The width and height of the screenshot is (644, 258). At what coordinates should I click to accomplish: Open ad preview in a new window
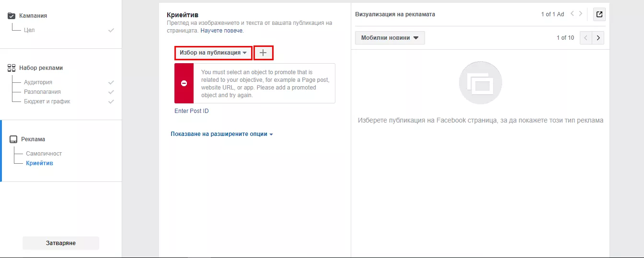click(x=599, y=14)
